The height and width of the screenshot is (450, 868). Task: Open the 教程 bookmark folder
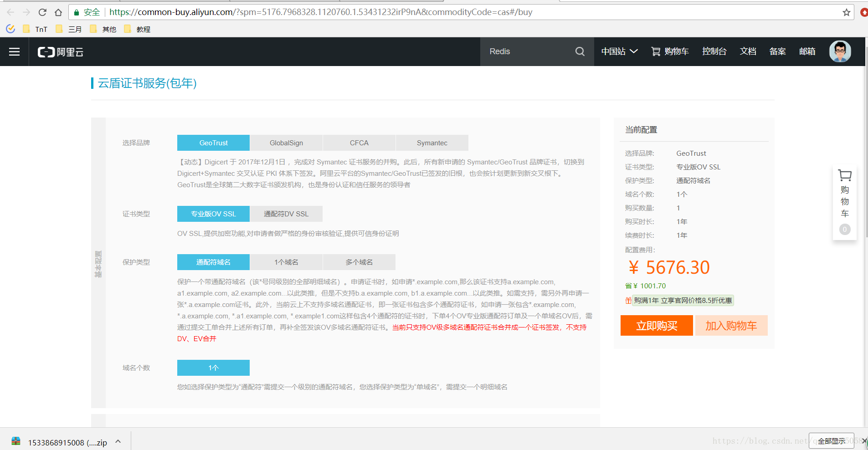[137, 29]
